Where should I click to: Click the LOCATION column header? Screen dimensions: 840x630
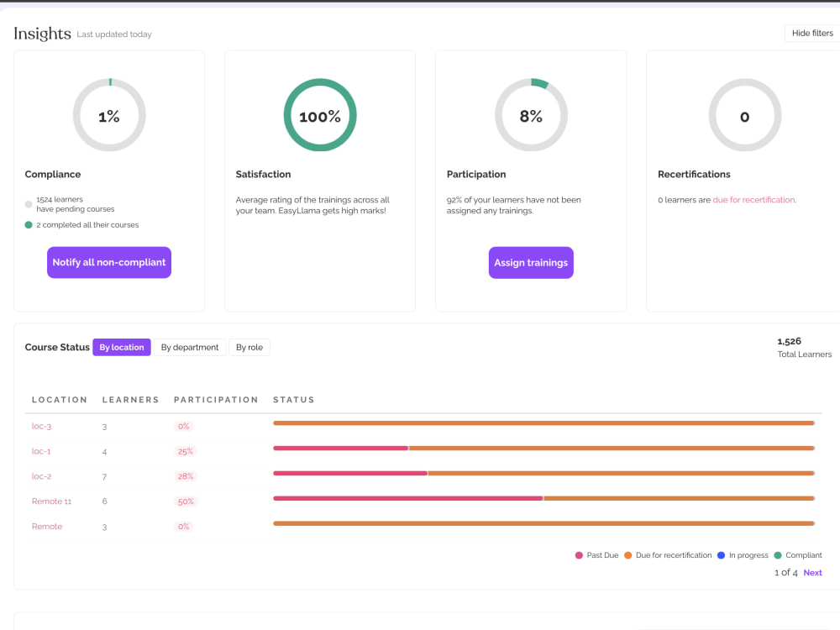(60, 400)
